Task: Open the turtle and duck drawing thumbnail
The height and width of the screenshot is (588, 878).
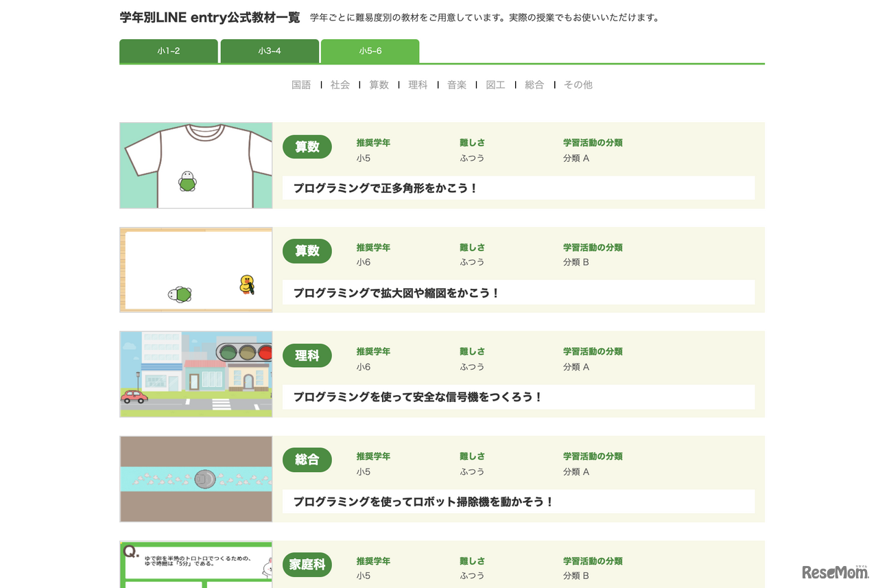Action: tap(196, 270)
